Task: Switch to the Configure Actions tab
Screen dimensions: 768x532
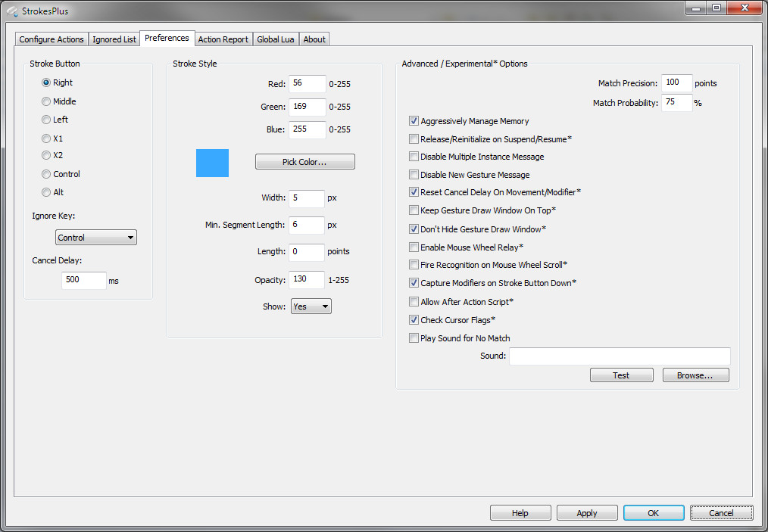Action: click(52, 39)
